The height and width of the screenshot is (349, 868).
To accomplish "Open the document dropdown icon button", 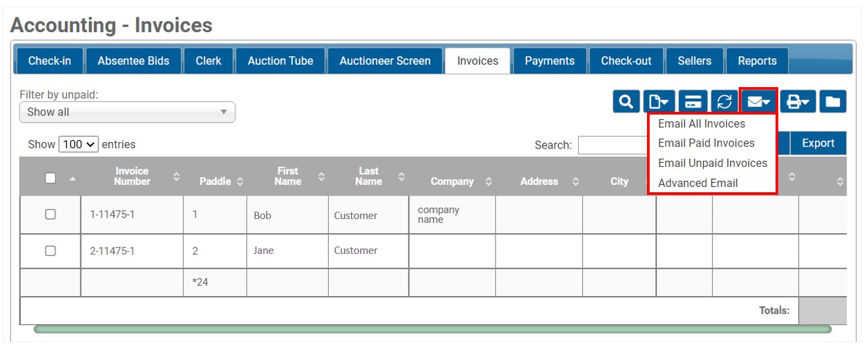I will (659, 101).
